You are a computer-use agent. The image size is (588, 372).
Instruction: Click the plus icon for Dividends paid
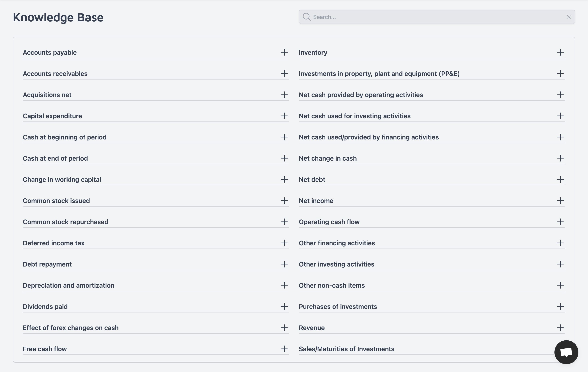click(284, 306)
